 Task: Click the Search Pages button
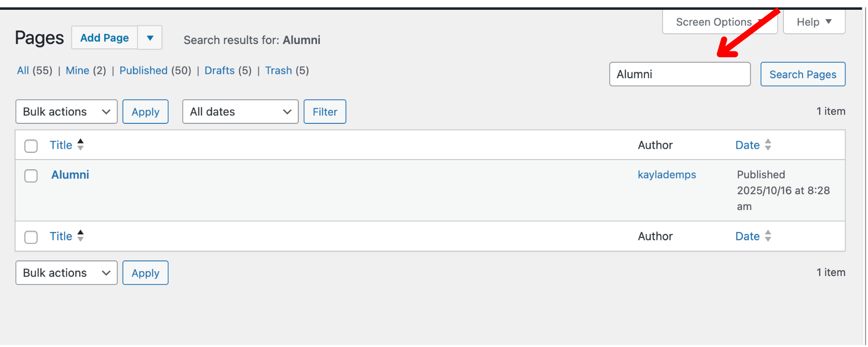802,74
